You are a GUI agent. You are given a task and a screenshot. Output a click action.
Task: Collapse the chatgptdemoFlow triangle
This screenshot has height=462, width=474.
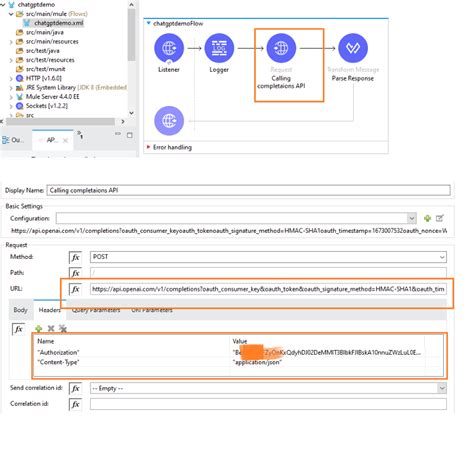148,23
